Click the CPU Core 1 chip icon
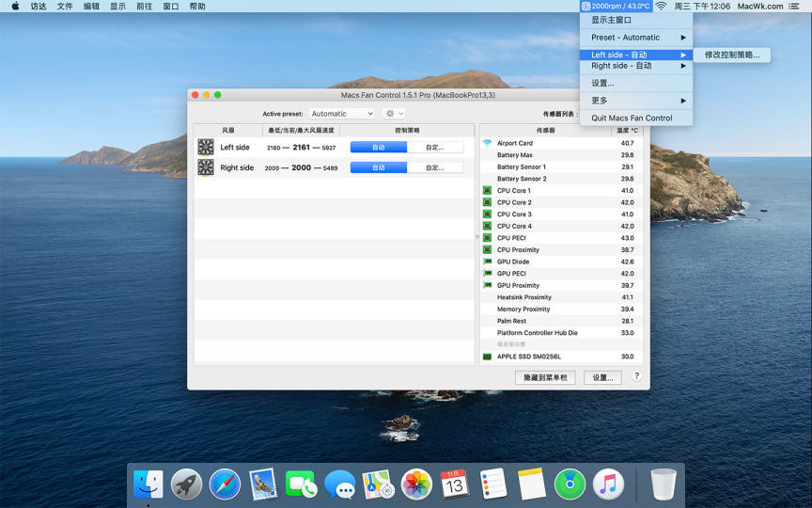The image size is (812, 508). pyautogui.click(x=487, y=190)
